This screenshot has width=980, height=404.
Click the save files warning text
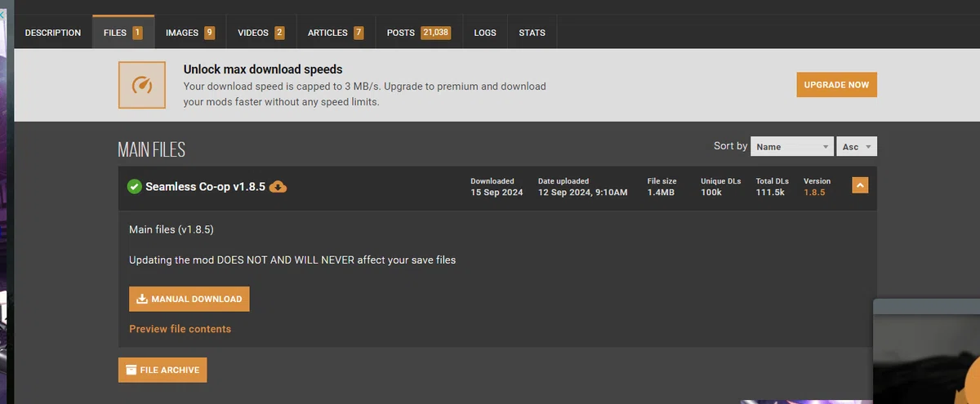(292, 260)
